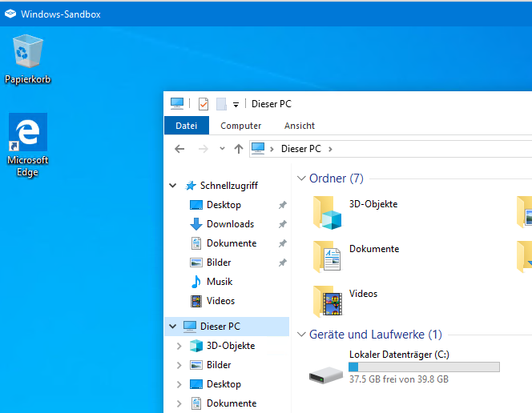
Task: Select the Lokaler Datenträger (C:) drive icon
Action: coord(326,375)
